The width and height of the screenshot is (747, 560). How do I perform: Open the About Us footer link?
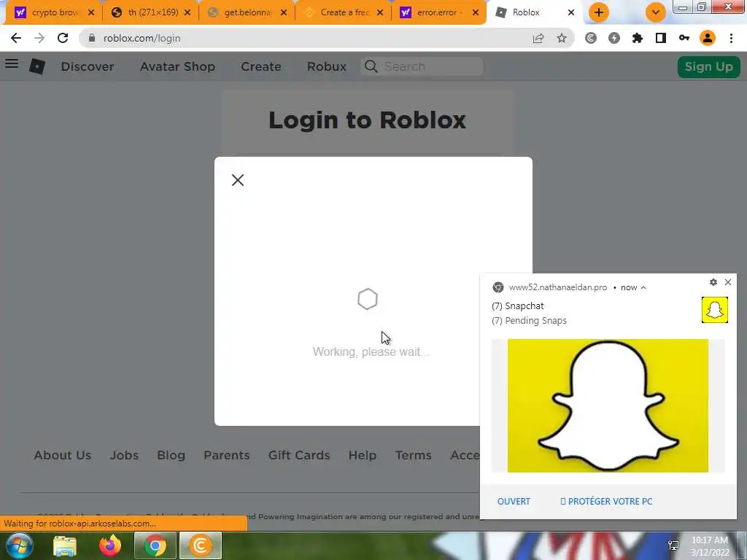pos(63,455)
